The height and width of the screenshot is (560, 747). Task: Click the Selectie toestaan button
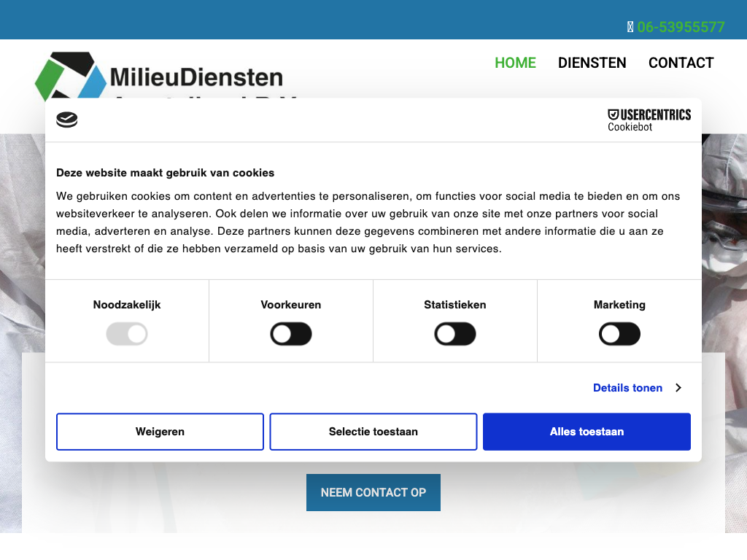[373, 432]
